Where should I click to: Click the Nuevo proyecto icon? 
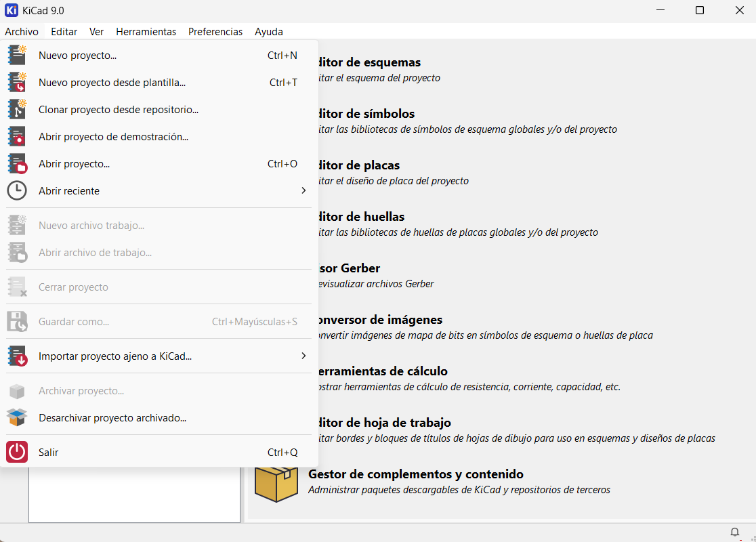click(17, 56)
